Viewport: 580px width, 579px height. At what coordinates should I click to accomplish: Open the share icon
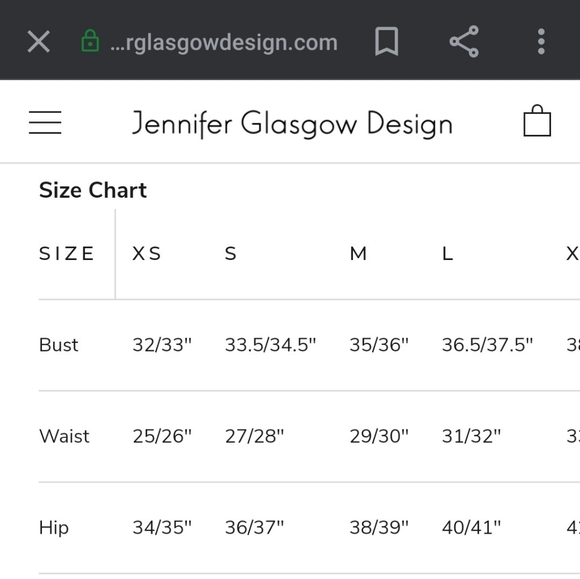[x=464, y=41]
